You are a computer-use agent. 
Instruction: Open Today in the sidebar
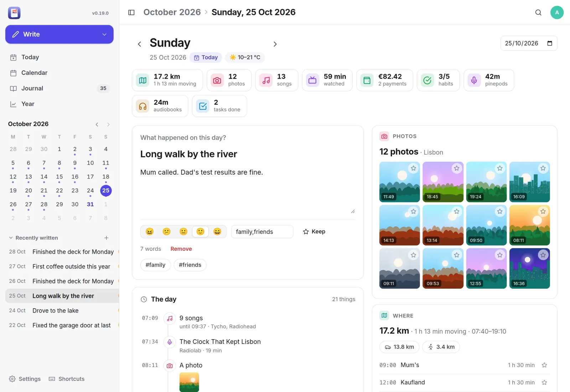[x=59, y=57]
